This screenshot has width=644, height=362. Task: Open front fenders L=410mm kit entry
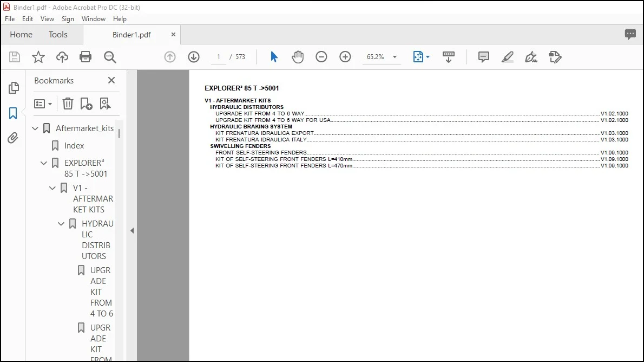[x=284, y=159]
